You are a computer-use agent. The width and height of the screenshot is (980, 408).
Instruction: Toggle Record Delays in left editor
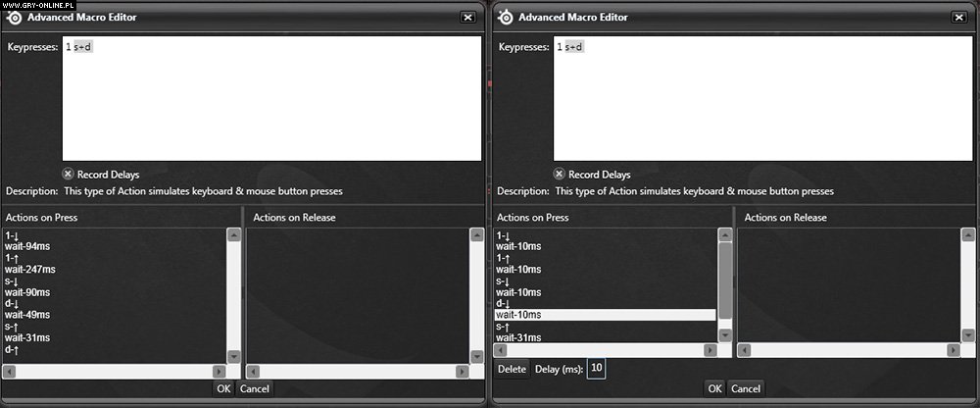[69, 174]
